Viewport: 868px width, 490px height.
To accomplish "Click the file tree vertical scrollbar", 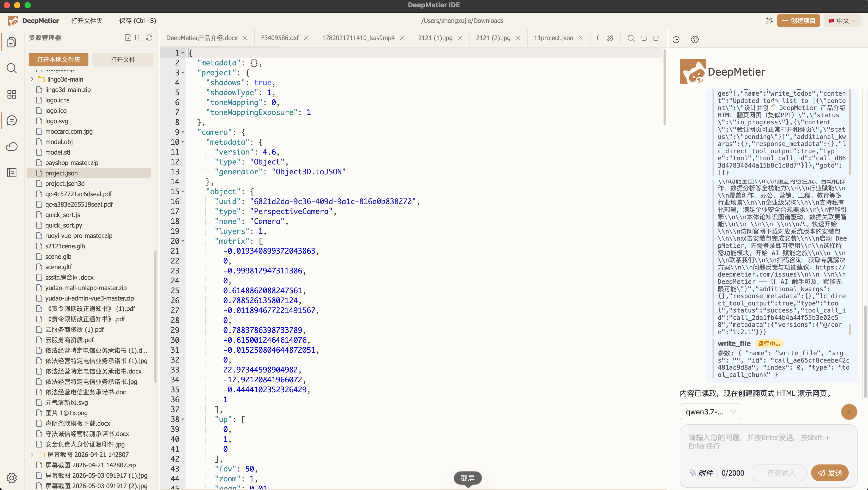I will pos(155,317).
